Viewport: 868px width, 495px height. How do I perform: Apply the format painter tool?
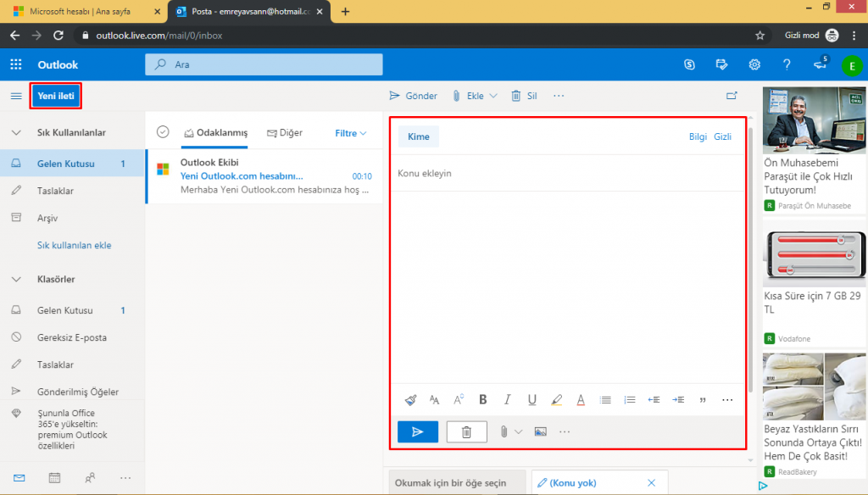coord(410,400)
